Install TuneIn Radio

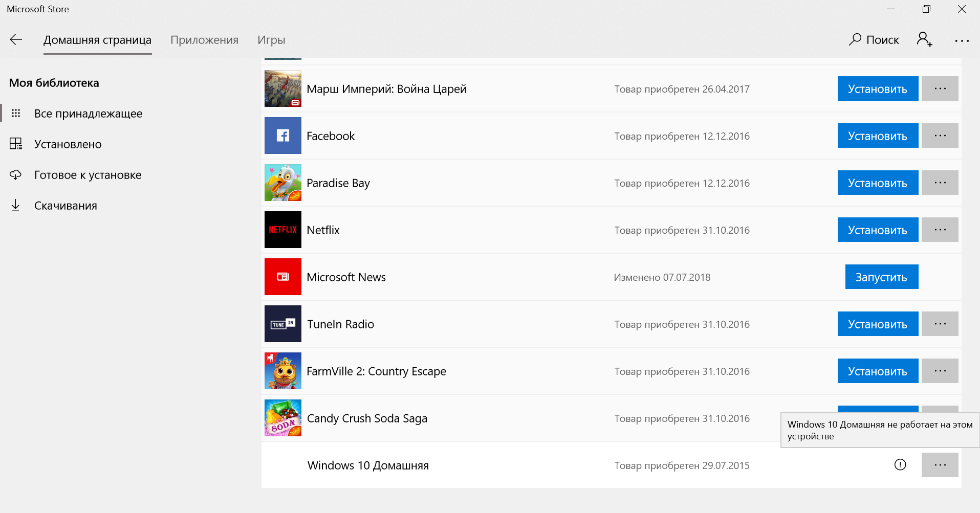[x=878, y=324]
